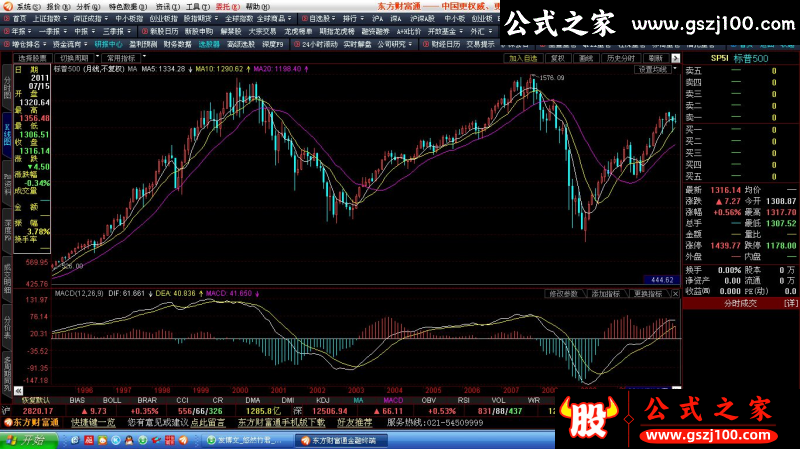
Task: Click the 更换指标 tab
Action: tap(648, 294)
